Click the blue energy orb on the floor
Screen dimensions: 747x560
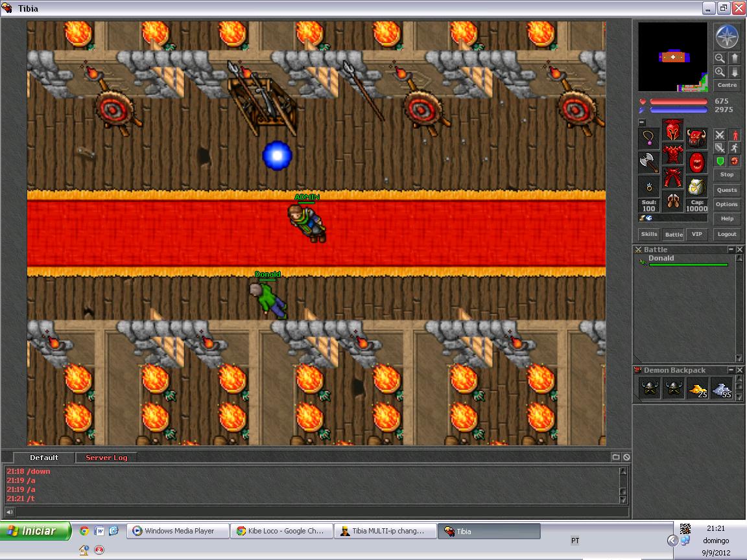[x=277, y=156]
